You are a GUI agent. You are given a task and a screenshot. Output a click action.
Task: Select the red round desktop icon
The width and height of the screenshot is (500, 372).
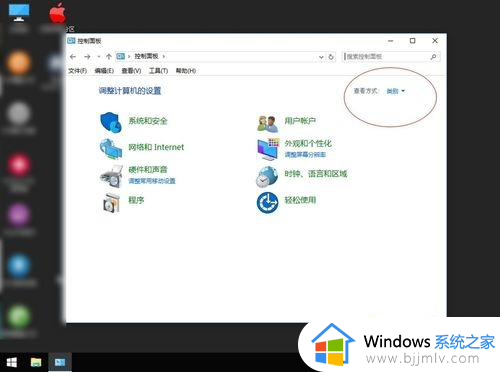19,164
